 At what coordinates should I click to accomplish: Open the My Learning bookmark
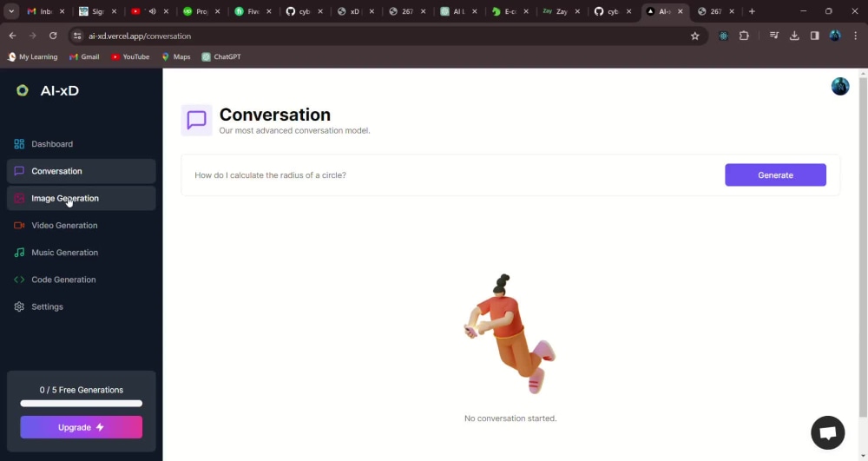pyautogui.click(x=33, y=56)
